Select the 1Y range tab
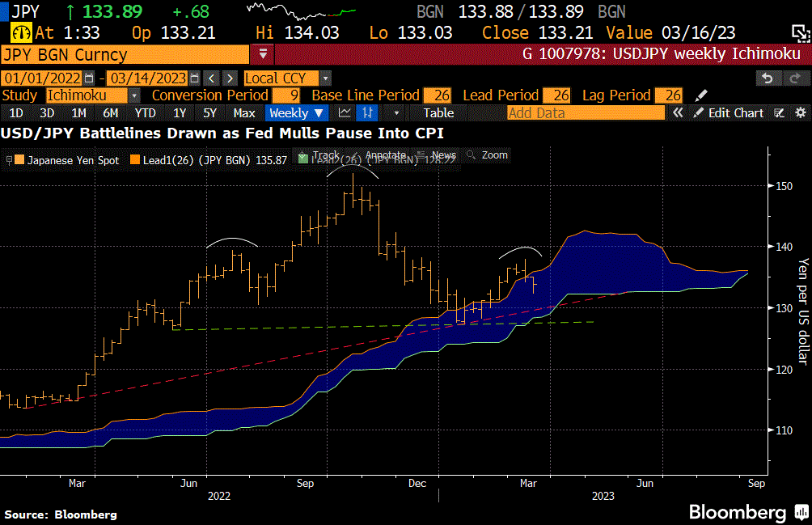Image resolution: width=812 pixels, height=525 pixels. point(180,113)
